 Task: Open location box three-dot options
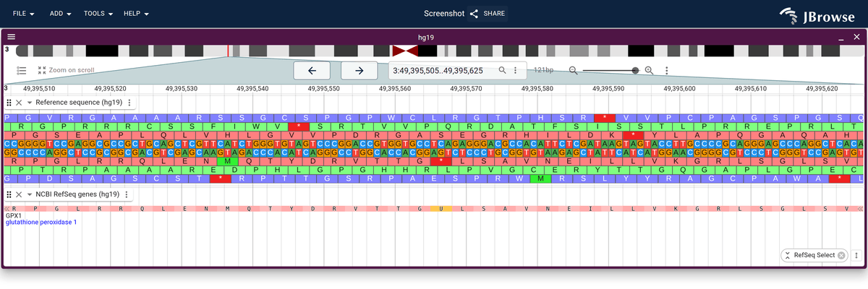[515, 70]
